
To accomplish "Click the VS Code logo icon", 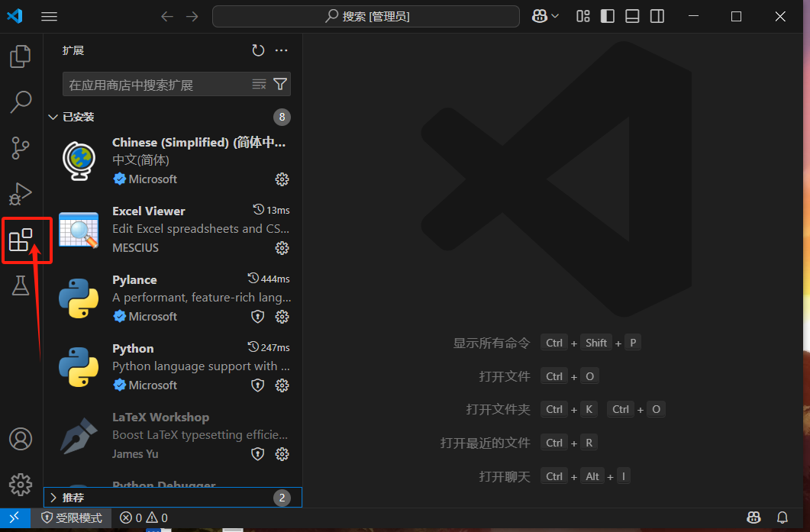I will [x=15, y=16].
